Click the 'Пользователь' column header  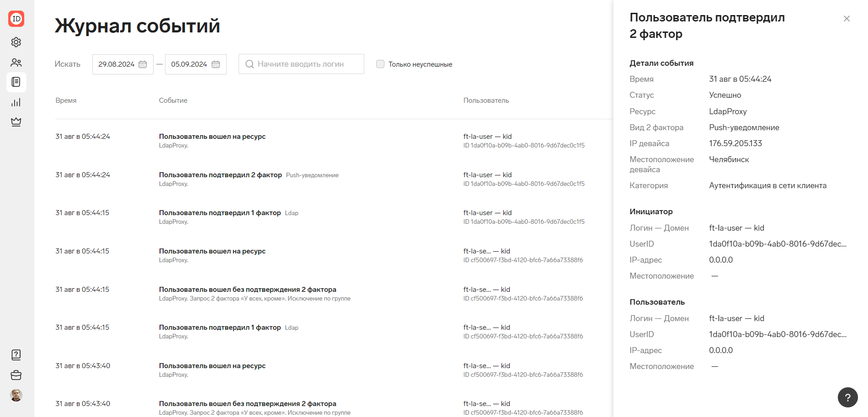pyautogui.click(x=486, y=100)
